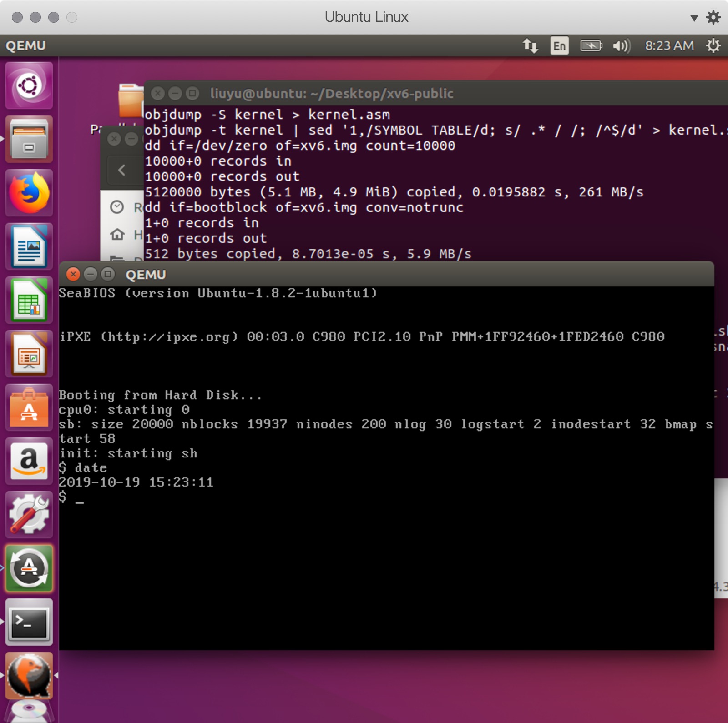Launch LibreOffice Writer from the dock
The height and width of the screenshot is (723, 728).
[29, 247]
